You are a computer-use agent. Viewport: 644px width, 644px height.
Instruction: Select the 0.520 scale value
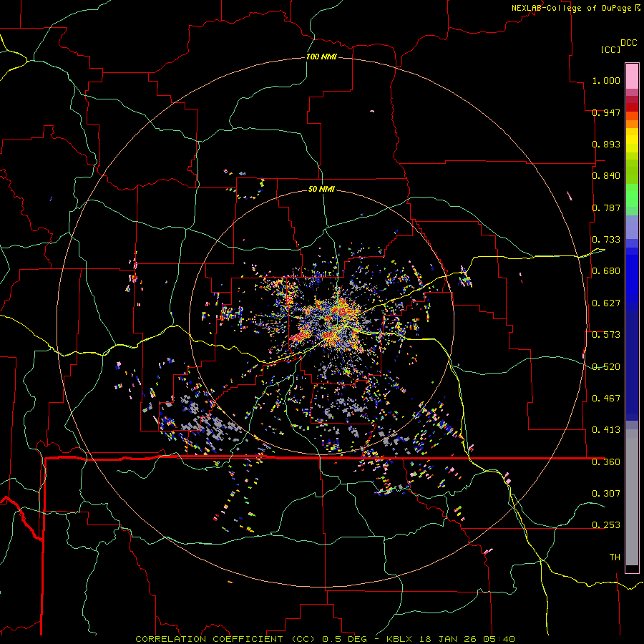[x=606, y=367]
